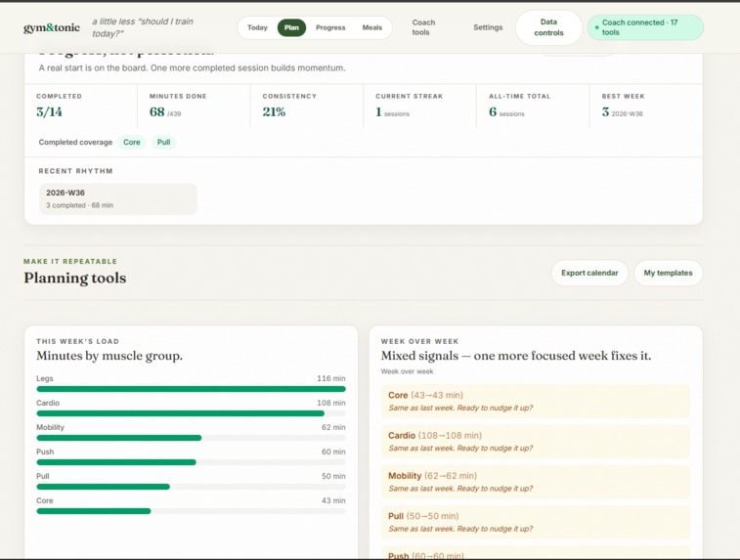Go to the Meals tab
This screenshot has width=740, height=560.
pyautogui.click(x=371, y=27)
